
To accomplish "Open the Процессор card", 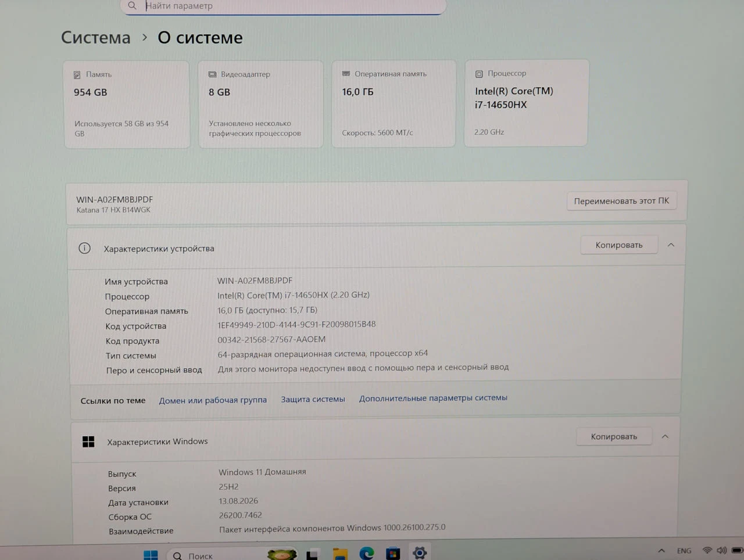I will point(526,103).
